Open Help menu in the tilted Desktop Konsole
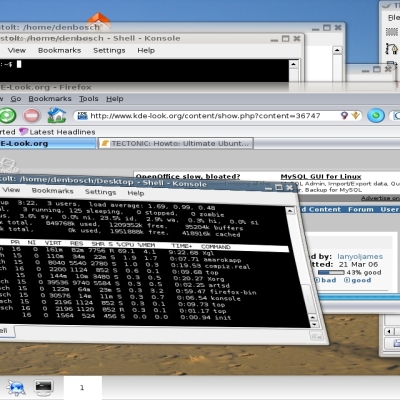400x400 pixels. point(136,193)
